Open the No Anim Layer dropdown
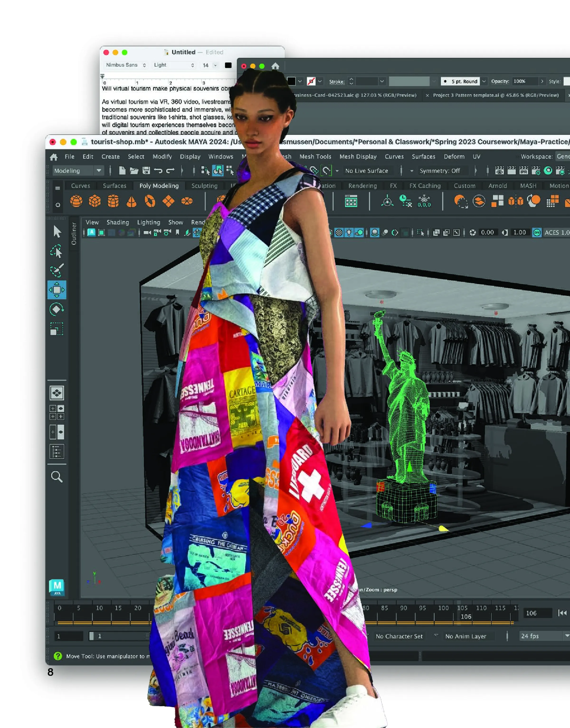 tap(470, 636)
